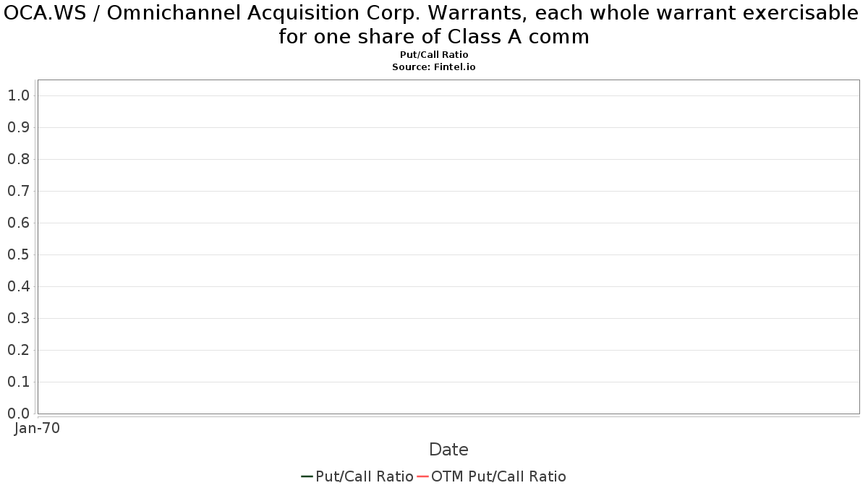
Task: Click the 0.8 y-axis label
Action: 18,159
